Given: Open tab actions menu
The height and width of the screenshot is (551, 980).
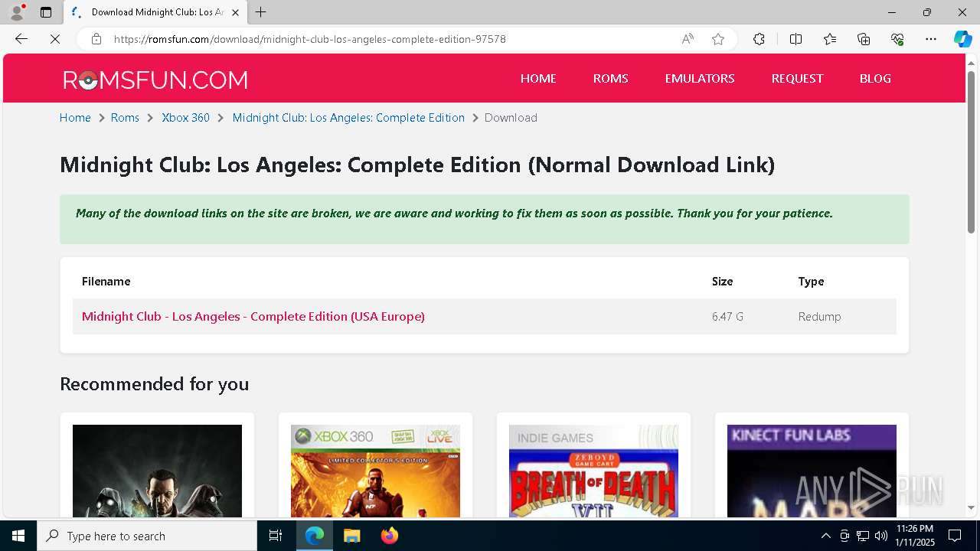Looking at the screenshot, I should point(46,12).
